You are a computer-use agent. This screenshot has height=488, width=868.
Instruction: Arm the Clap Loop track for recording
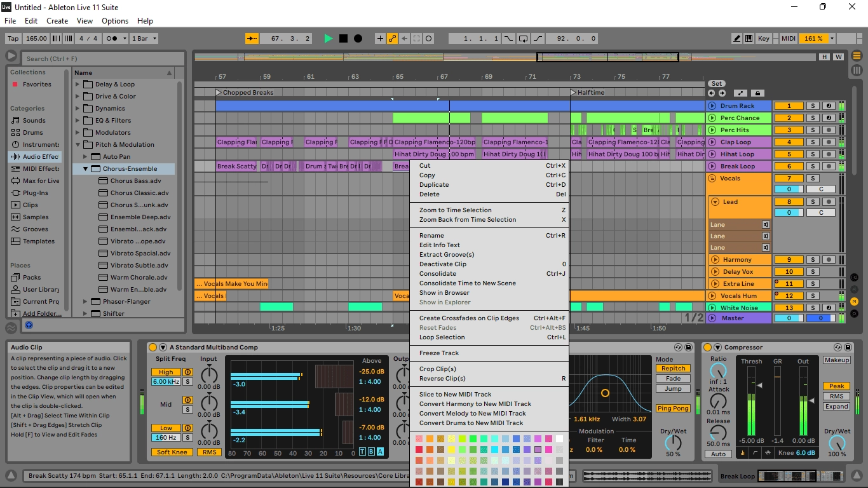pos(829,142)
